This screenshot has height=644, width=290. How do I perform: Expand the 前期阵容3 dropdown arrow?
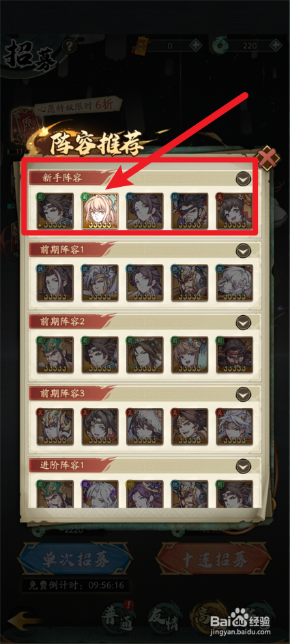pyautogui.click(x=244, y=394)
